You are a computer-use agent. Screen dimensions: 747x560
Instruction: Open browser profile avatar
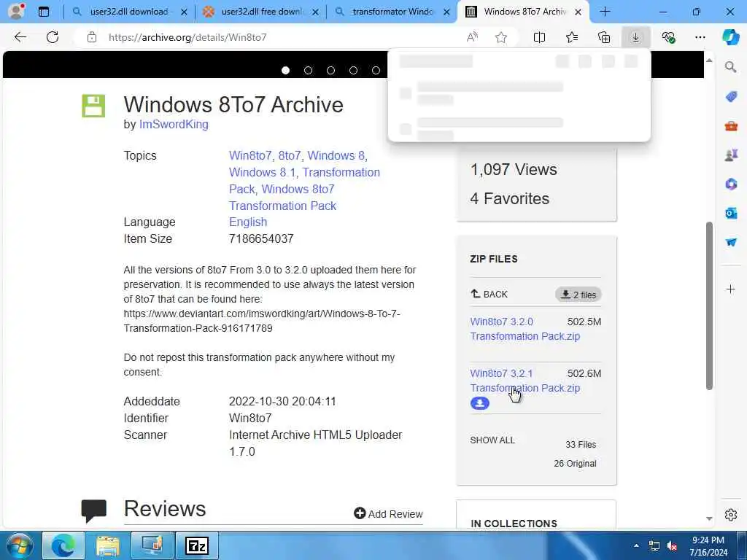(x=16, y=11)
